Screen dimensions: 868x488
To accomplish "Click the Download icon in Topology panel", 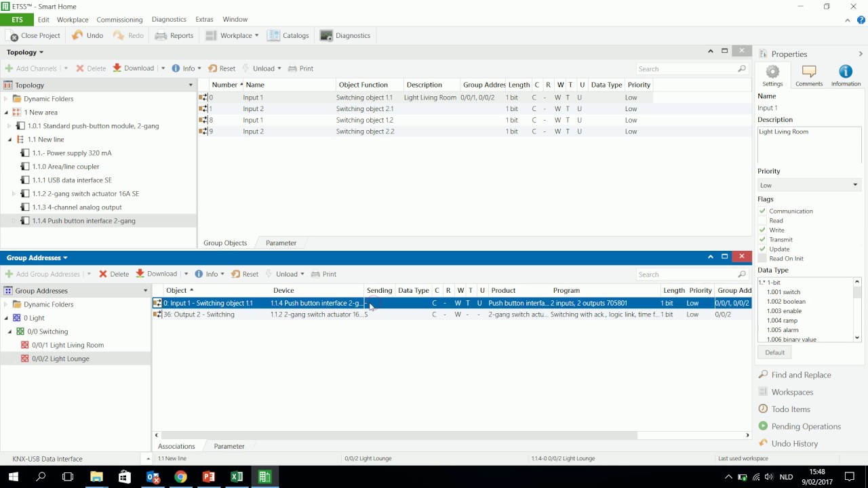I will coord(117,68).
